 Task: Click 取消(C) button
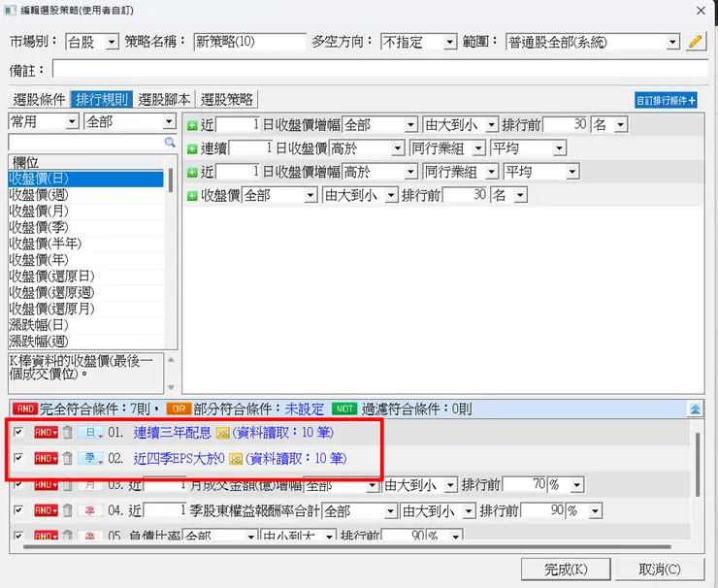pos(660,570)
